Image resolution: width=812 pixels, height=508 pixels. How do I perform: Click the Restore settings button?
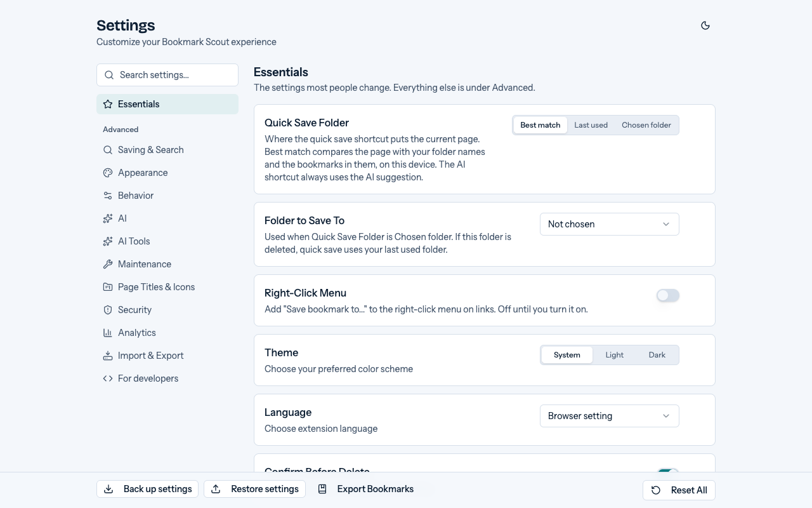[x=255, y=489]
